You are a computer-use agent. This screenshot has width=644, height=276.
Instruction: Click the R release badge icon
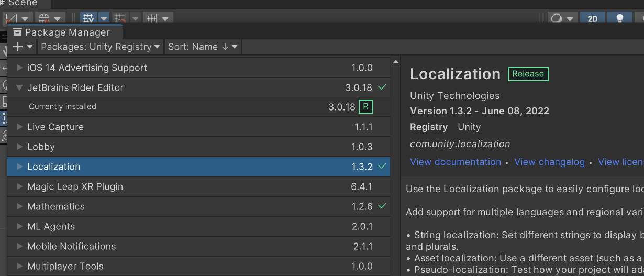pyautogui.click(x=365, y=107)
